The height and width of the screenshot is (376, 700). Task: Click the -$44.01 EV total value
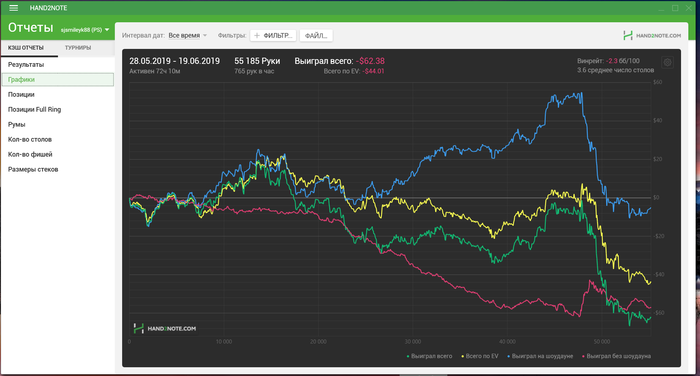[373, 71]
